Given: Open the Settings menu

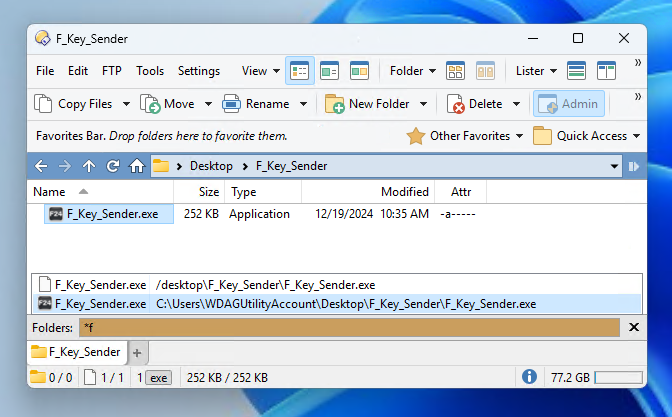Looking at the screenshot, I should [x=199, y=71].
